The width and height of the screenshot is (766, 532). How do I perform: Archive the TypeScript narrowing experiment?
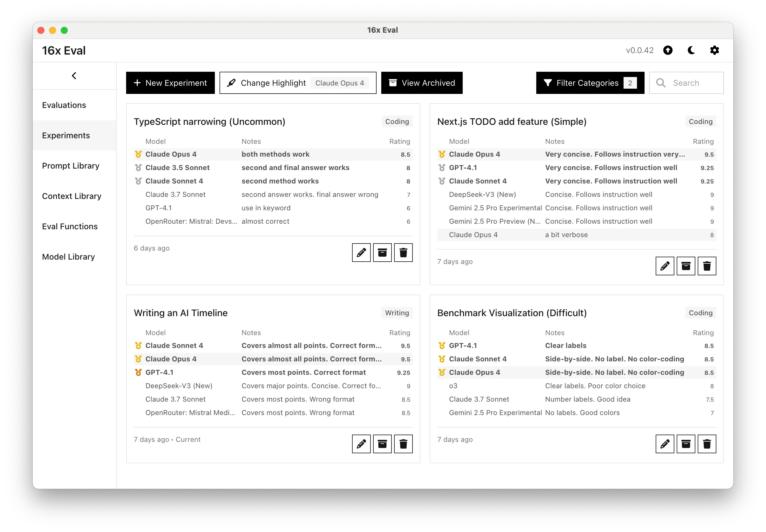click(382, 253)
